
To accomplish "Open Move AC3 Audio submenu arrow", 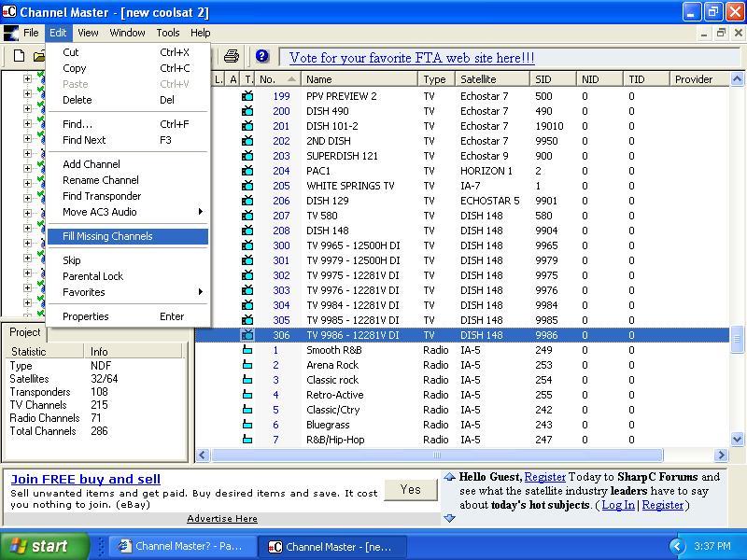I will click(x=201, y=212).
